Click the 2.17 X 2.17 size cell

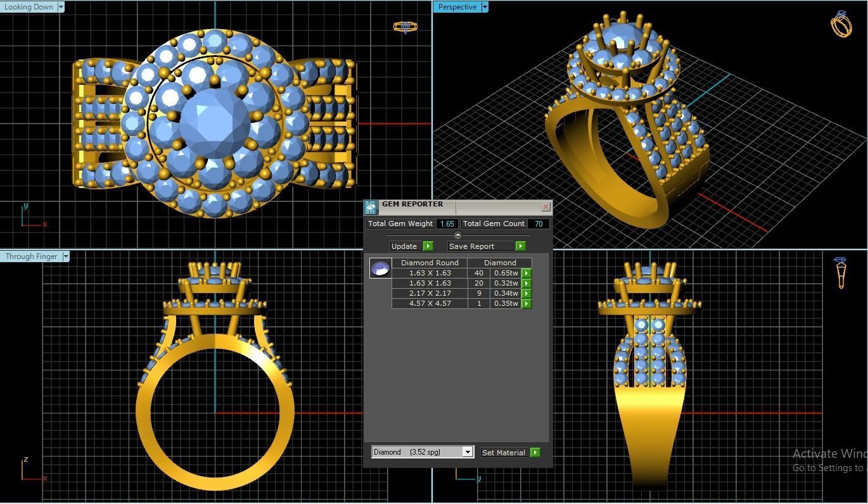(x=430, y=293)
